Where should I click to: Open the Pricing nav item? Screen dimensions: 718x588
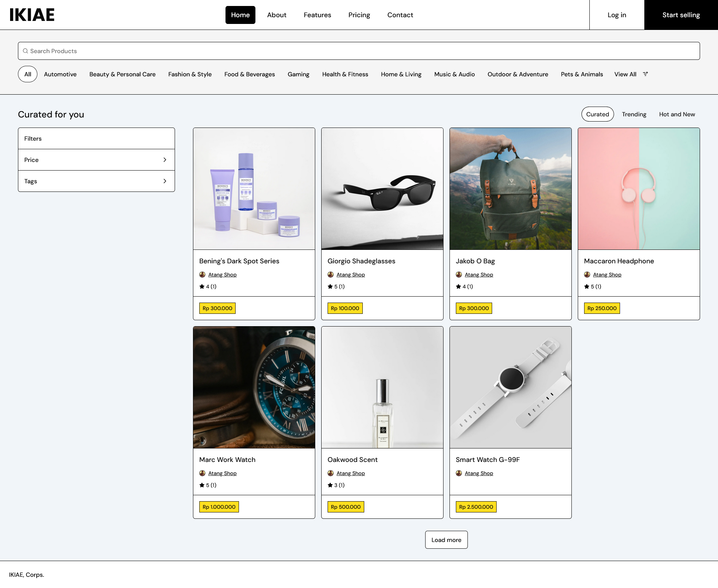(x=359, y=15)
